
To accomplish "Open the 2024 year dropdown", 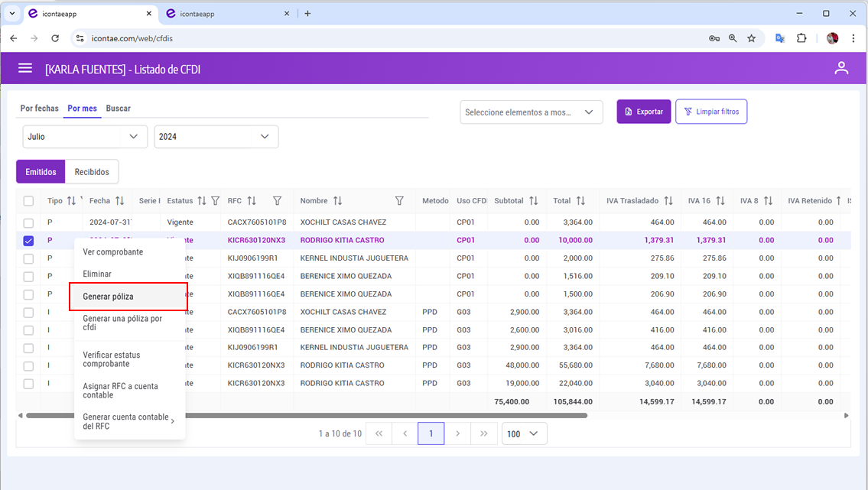I will click(216, 137).
